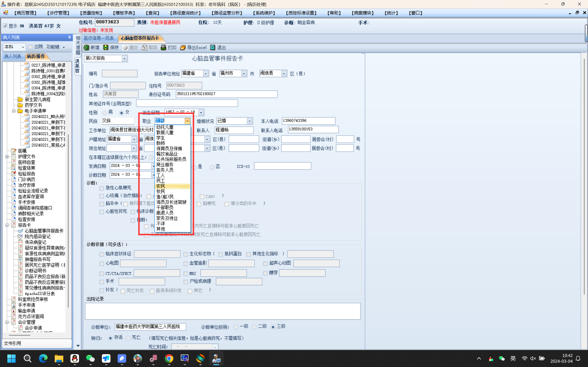This screenshot has width=588, height=367.
Task: Click the ICD-10 input field
Action: coord(282,166)
